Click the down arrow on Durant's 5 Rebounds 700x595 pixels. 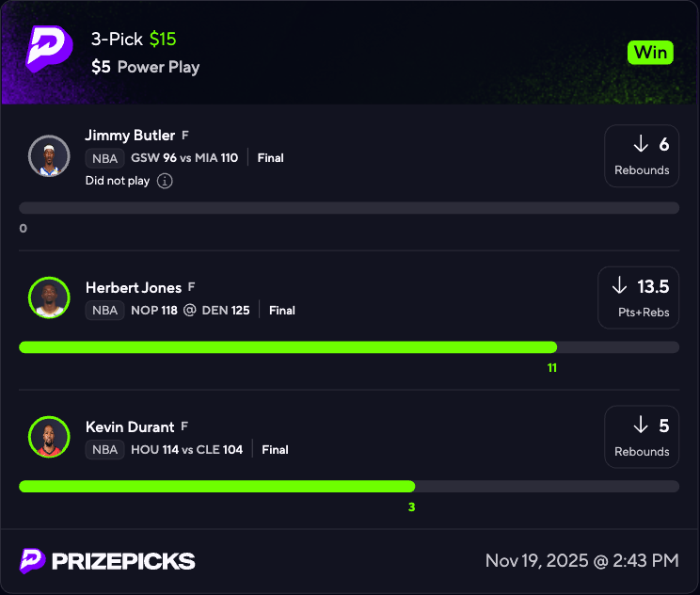pos(641,426)
